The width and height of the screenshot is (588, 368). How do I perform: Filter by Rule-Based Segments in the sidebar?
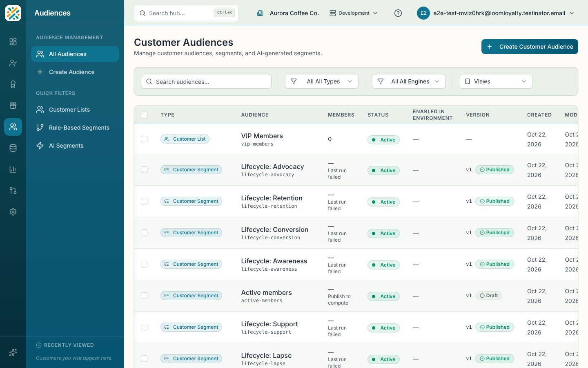point(75,128)
